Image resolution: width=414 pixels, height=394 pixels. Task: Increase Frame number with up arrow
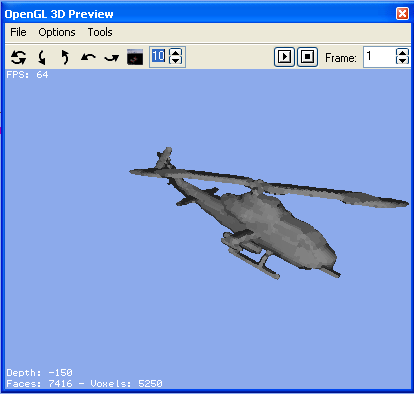point(402,52)
